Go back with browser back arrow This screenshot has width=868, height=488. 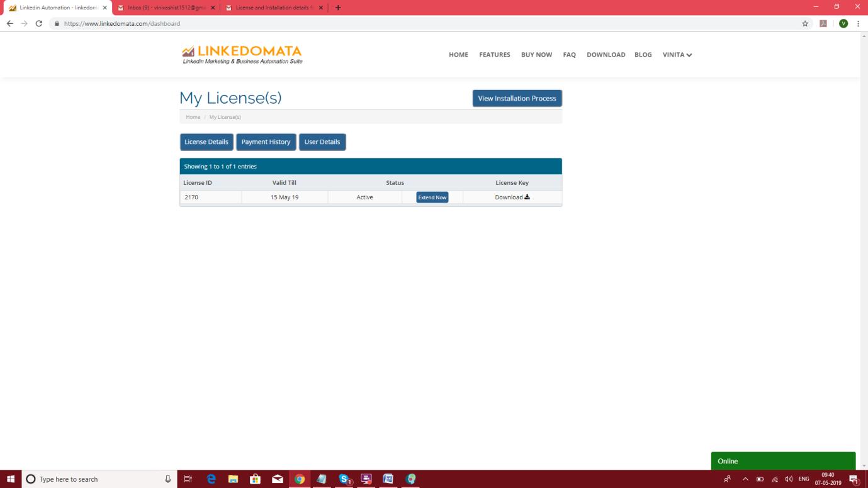[x=9, y=23]
